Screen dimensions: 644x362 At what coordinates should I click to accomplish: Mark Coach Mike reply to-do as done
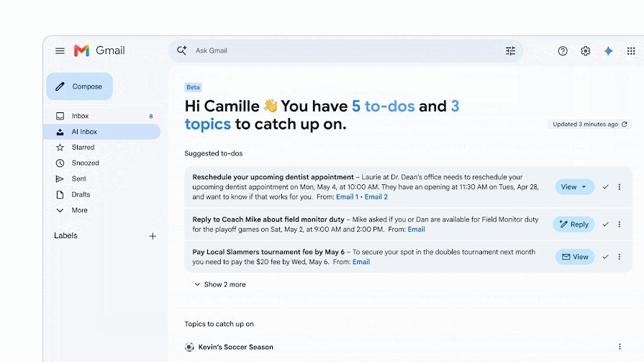(x=605, y=225)
